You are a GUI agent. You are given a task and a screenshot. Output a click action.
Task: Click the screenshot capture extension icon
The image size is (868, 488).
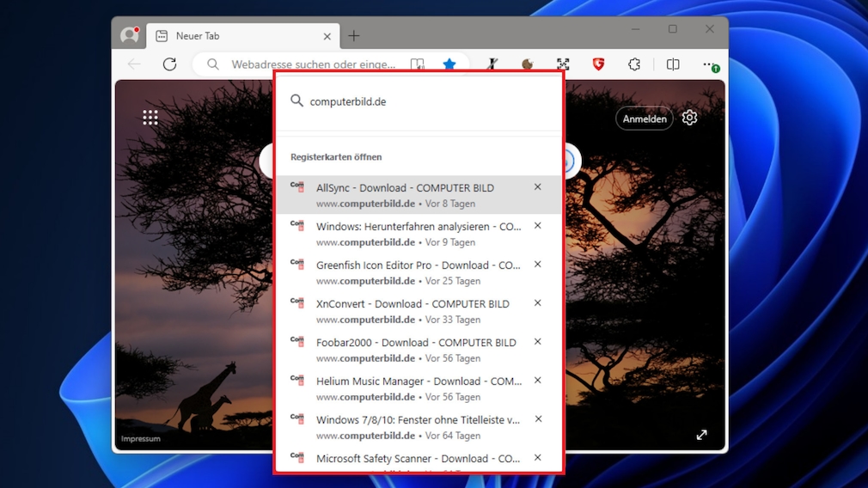[x=563, y=64]
